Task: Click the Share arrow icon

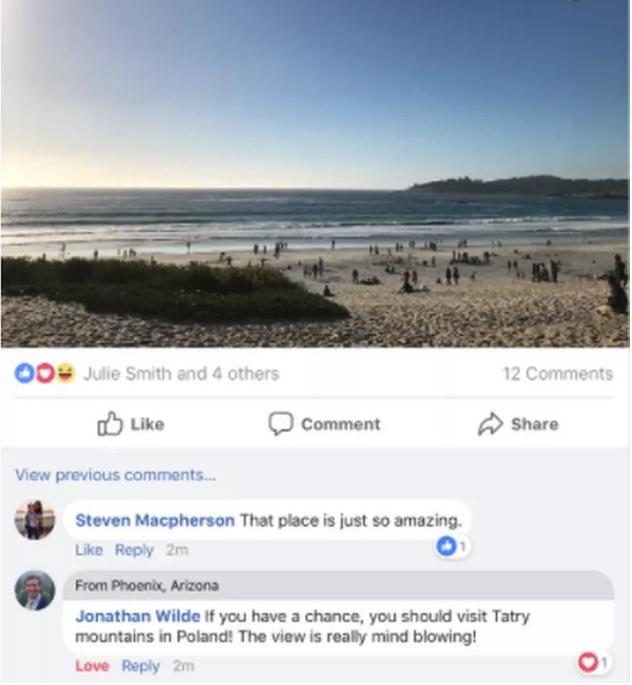Action: pyautogui.click(x=490, y=424)
